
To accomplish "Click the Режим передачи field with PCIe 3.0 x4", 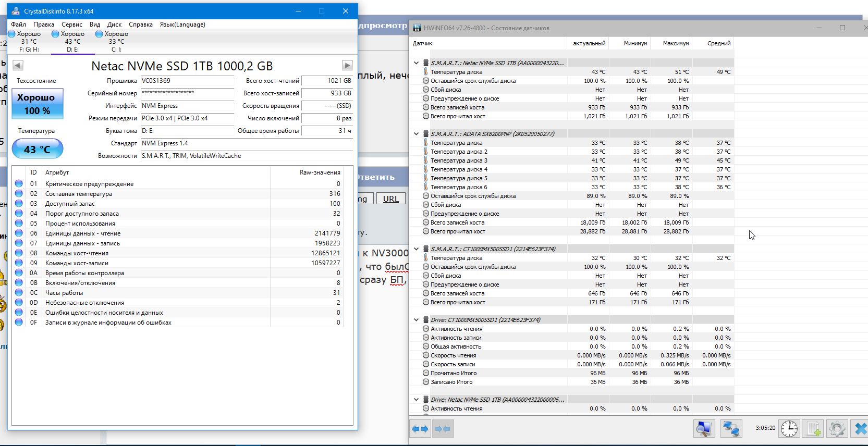I will 187,118.
